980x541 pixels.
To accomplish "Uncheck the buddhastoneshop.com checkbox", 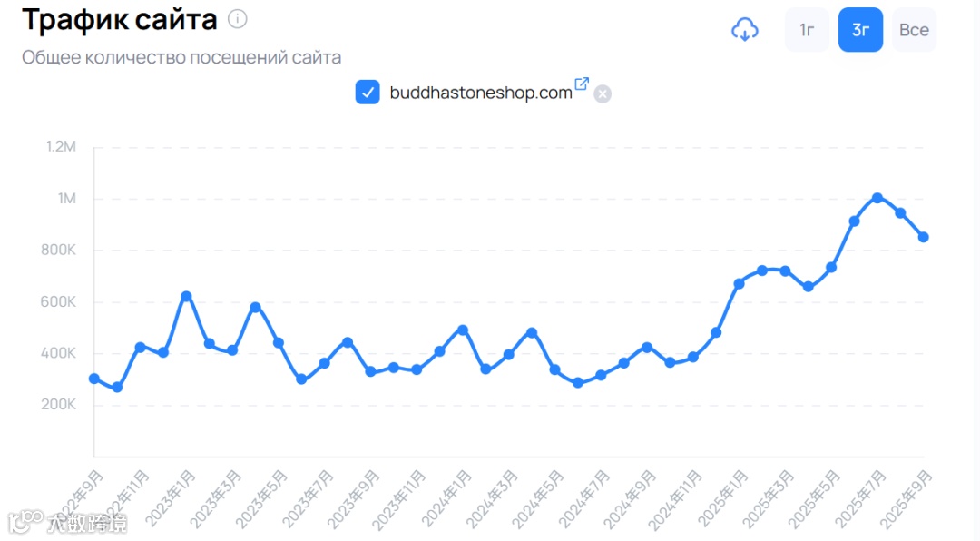I will tap(367, 92).
